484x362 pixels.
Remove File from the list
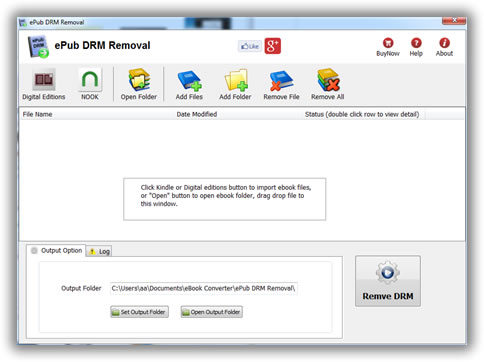click(x=281, y=84)
